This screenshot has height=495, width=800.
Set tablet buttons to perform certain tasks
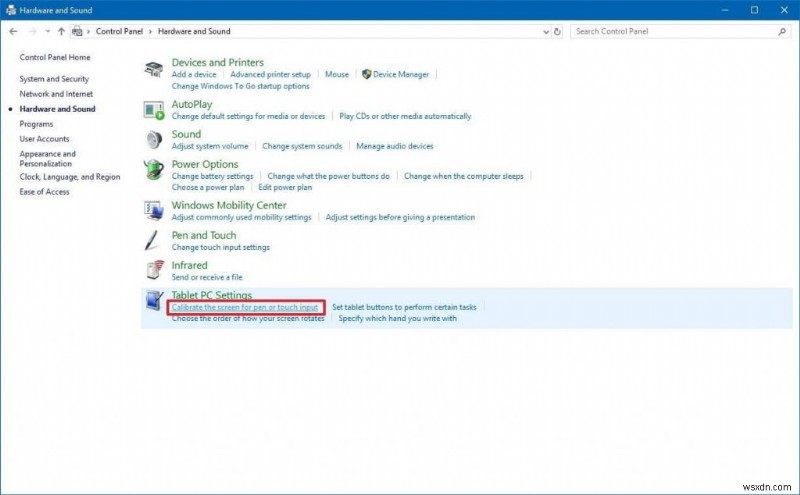coord(404,307)
